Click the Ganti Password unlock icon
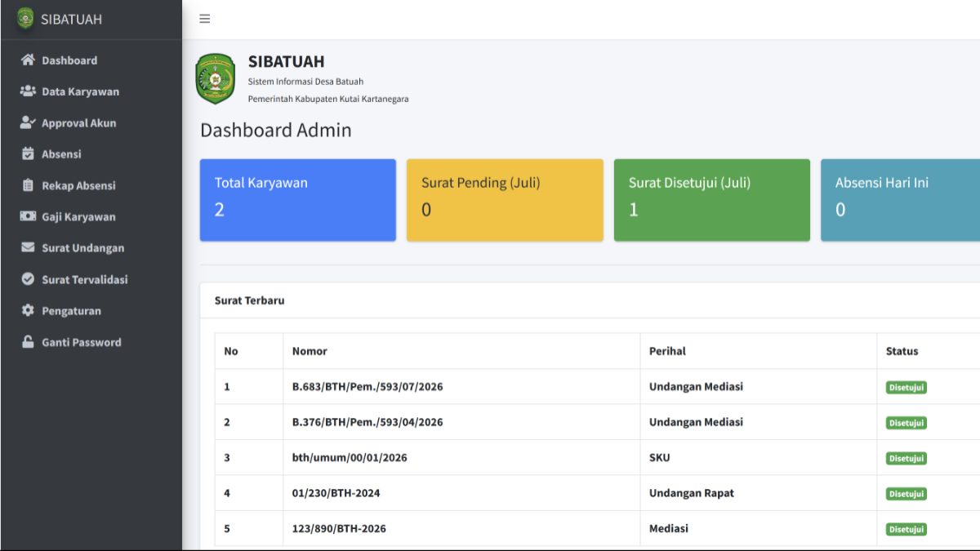The width and height of the screenshot is (980, 551). 28,342
